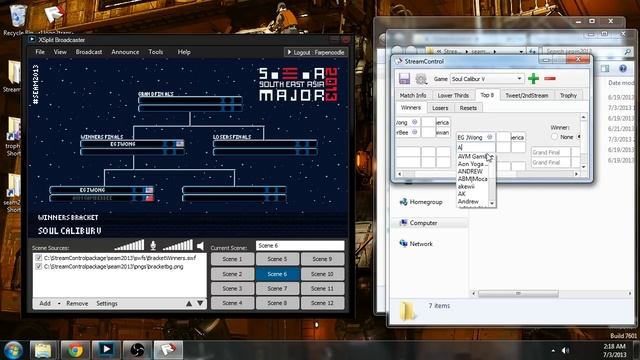Image resolution: width=640 pixels, height=360 pixels.
Task: Open the Broadcast menu in XSplit
Action: tap(89, 52)
